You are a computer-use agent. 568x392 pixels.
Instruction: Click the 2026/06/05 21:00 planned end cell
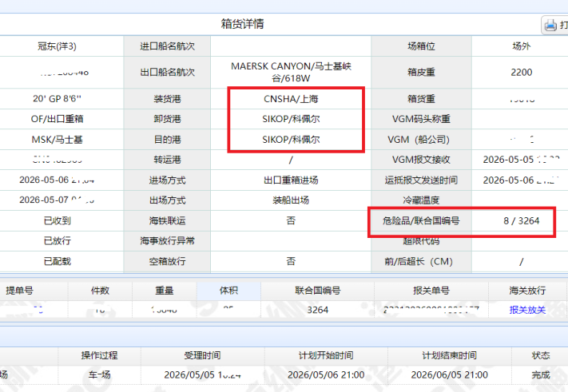tap(450, 374)
